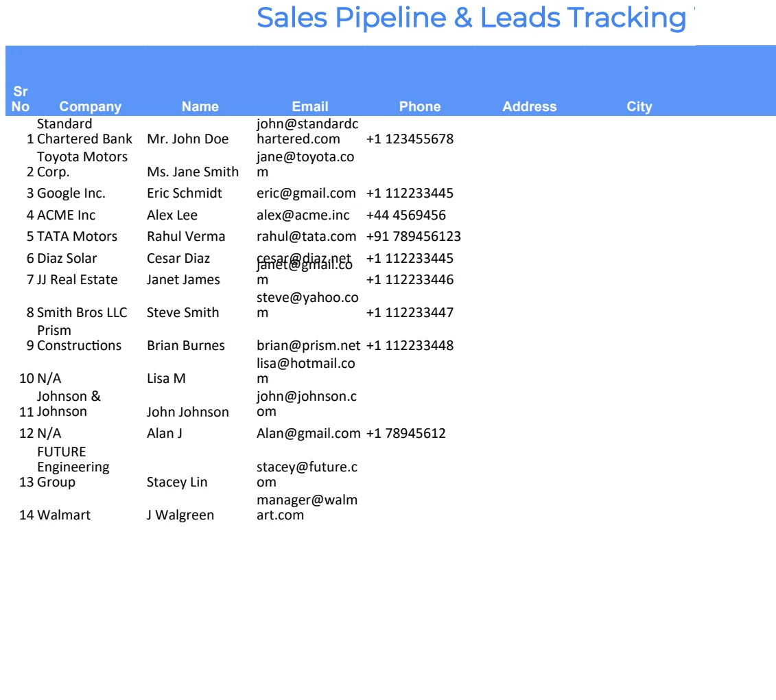
Task: Click the Alex Lee name cell
Action: coord(172,215)
